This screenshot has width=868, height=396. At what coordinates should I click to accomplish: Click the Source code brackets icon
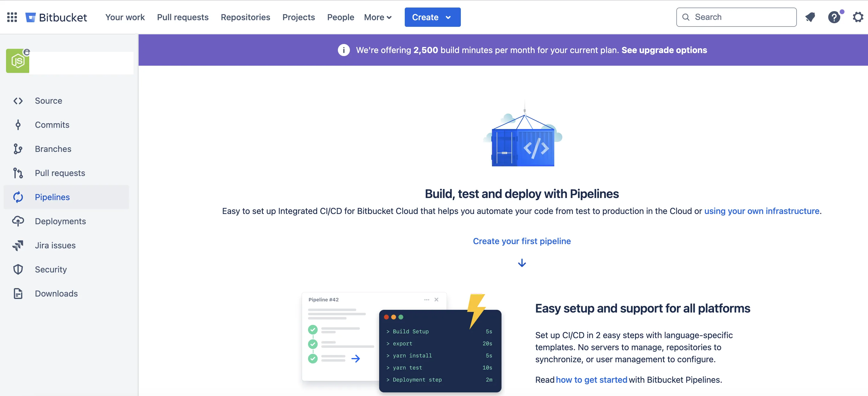[x=18, y=101]
